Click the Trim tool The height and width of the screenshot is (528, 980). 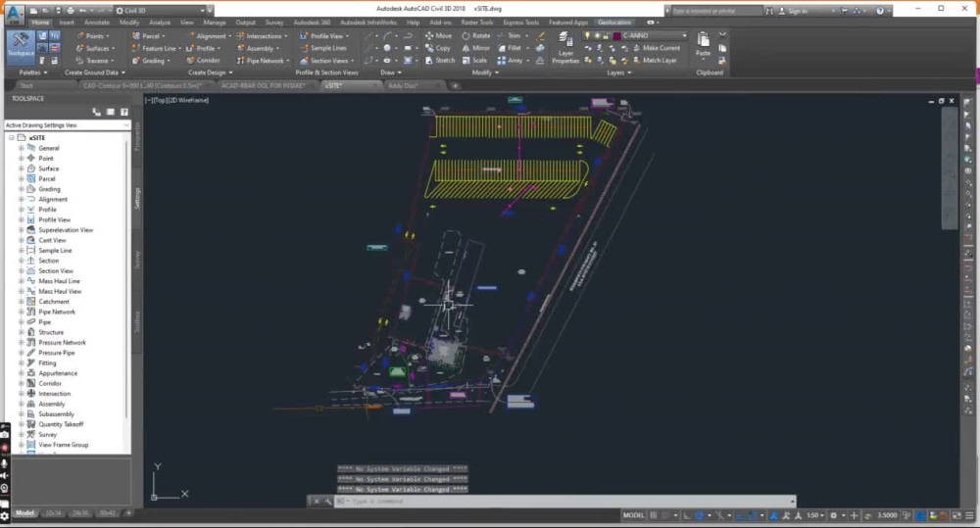[509, 35]
